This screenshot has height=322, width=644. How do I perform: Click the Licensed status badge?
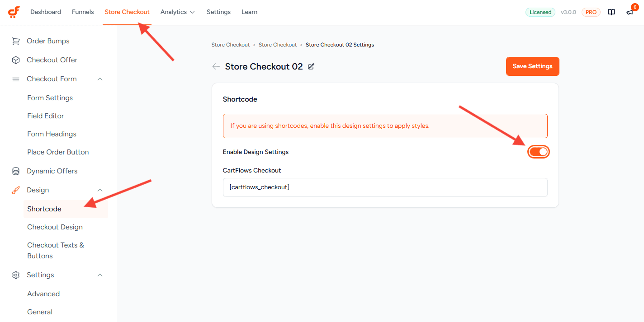pyautogui.click(x=540, y=12)
